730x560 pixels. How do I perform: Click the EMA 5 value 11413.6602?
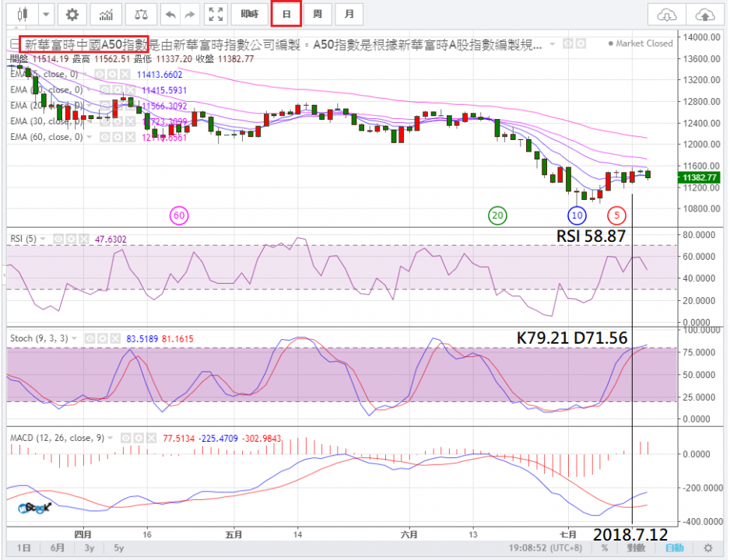point(160,75)
